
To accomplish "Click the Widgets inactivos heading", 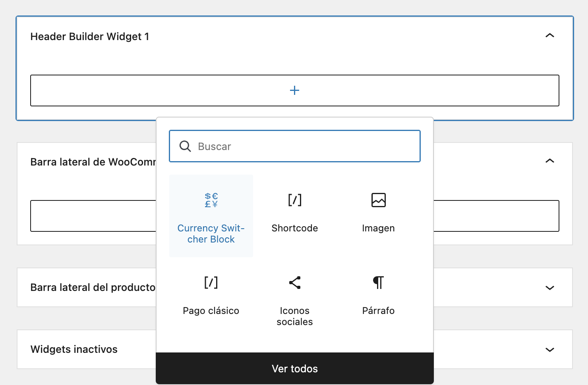I will (x=74, y=349).
